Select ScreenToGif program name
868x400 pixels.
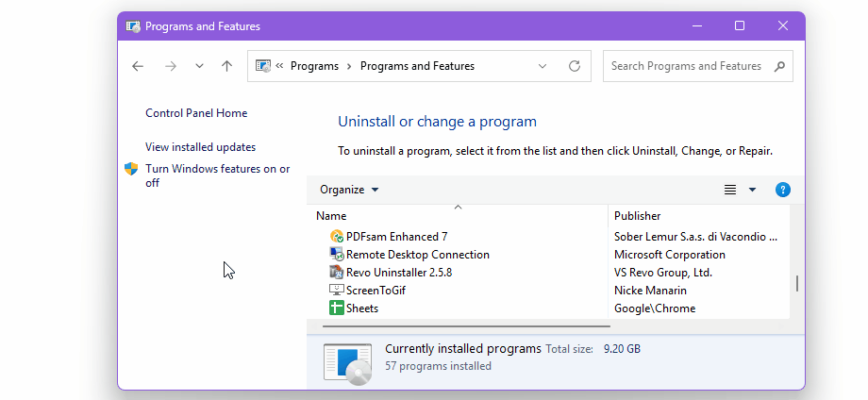tap(376, 291)
